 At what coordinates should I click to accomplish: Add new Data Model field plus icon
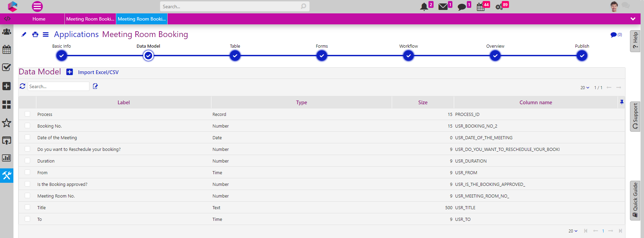coord(70,72)
